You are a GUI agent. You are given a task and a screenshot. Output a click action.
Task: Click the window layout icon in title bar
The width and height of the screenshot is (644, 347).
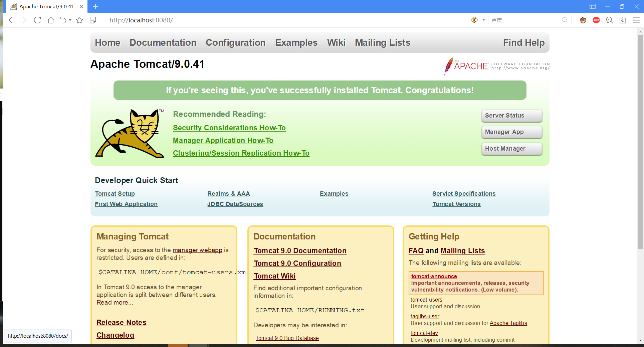pyautogui.click(x=593, y=6)
